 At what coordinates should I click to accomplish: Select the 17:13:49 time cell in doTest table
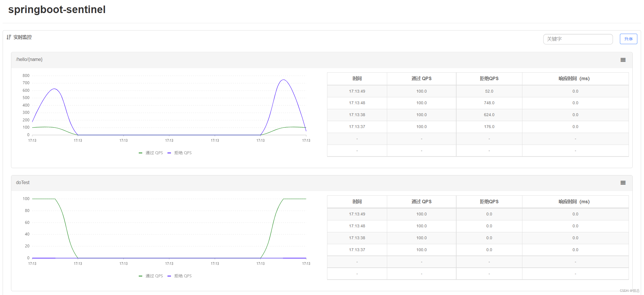(x=357, y=214)
